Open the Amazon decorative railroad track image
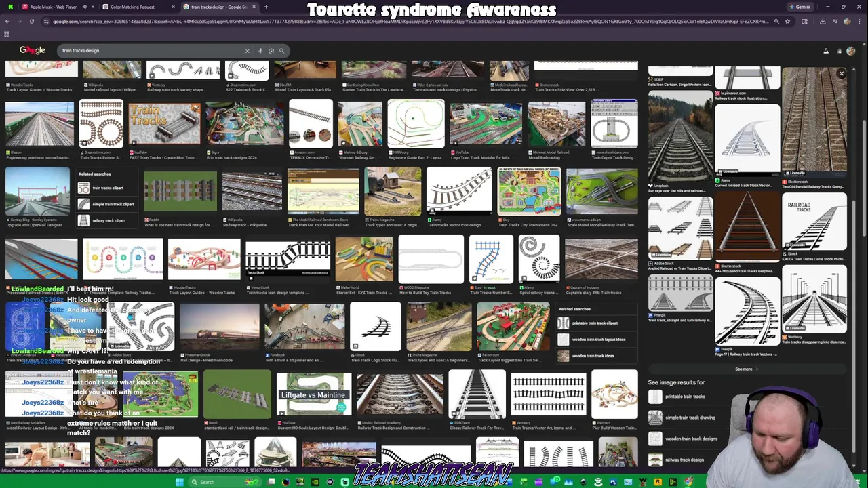 click(311, 123)
